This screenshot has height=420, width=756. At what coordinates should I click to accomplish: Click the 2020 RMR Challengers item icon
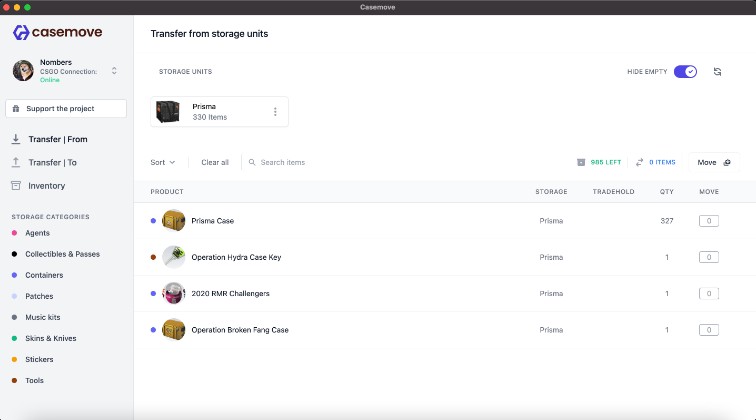click(x=174, y=293)
